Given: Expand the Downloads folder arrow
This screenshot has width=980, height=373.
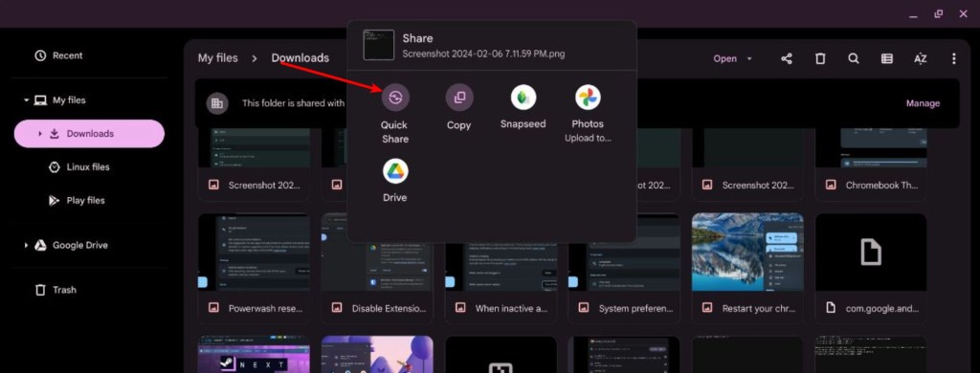Looking at the screenshot, I should pyautogui.click(x=40, y=134).
